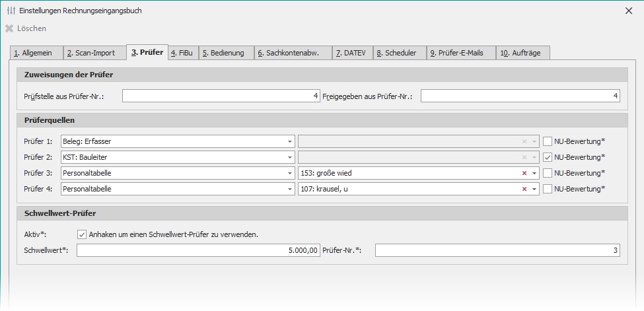
Task: Open the Scan-Import tab
Action: pyautogui.click(x=94, y=53)
